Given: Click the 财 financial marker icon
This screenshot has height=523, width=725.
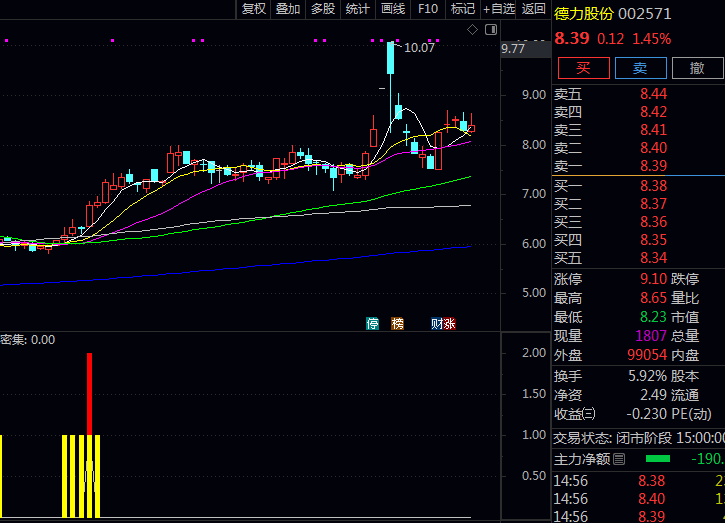Looking at the screenshot, I should (x=437, y=324).
